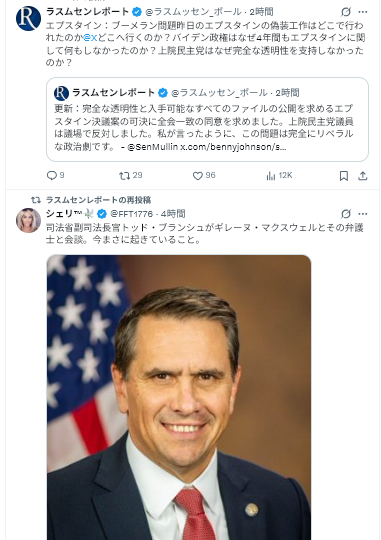Open the @FFT1776 handle link

click(131, 214)
